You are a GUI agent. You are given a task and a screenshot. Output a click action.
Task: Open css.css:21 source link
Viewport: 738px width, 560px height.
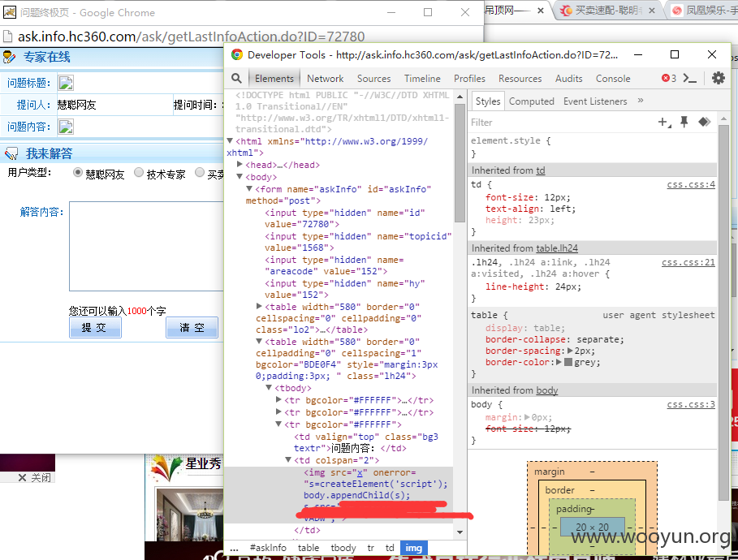coord(688,262)
